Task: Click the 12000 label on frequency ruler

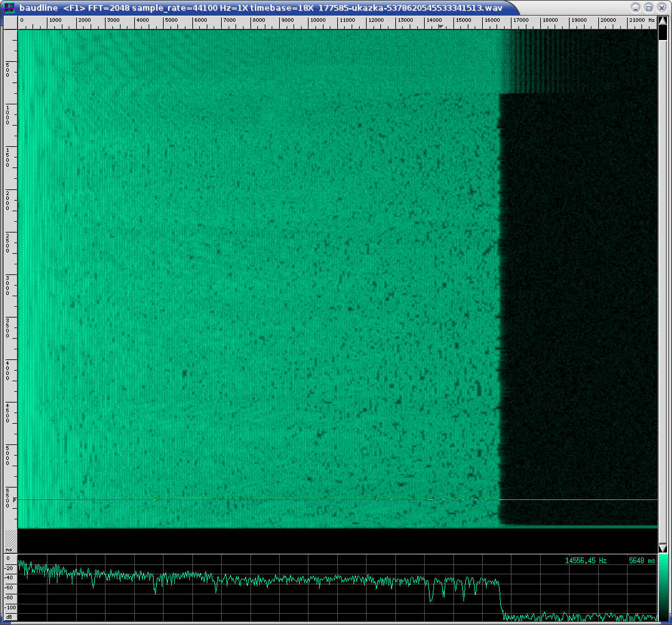Action: pyautogui.click(x=376, y=20)
